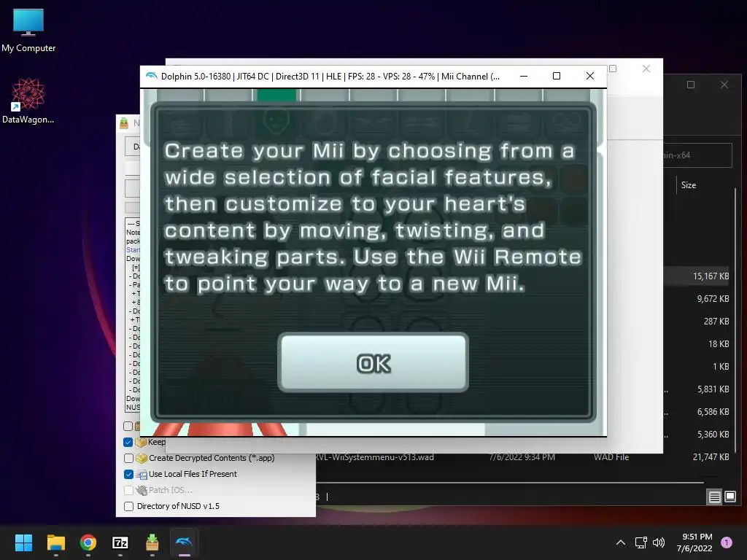747x560 pixels.
Task: Open the DataWagon desktop shortcut
Action: coord(28,101)
